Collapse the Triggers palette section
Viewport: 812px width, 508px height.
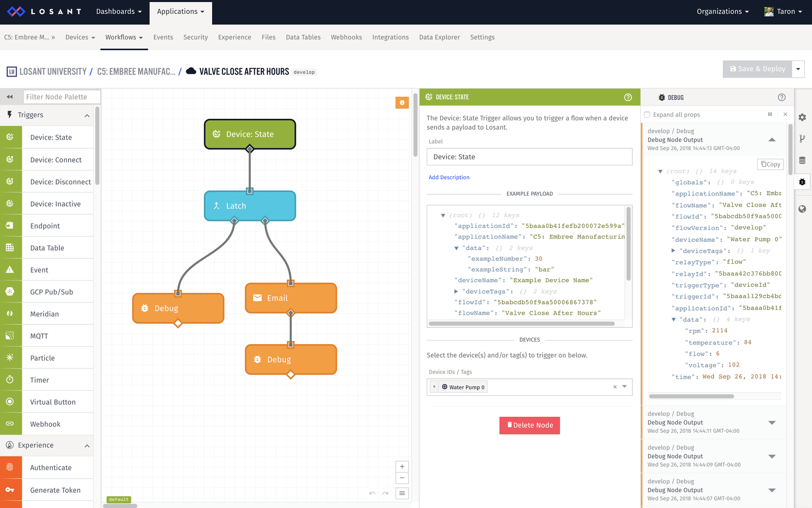[x=87, y=115]
